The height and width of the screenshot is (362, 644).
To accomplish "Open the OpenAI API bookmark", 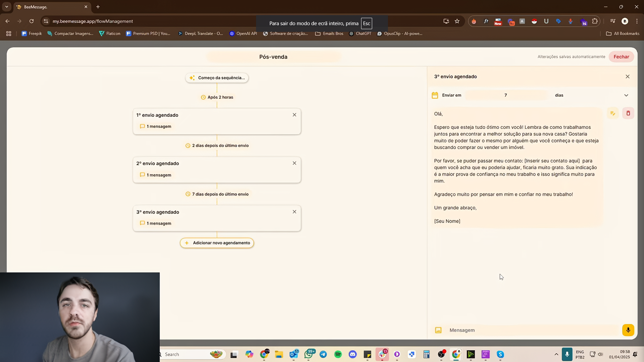I will [x=243, y=34].
